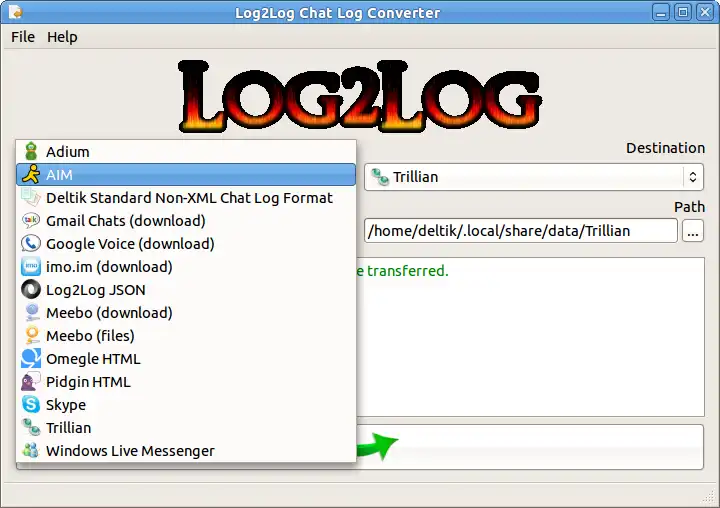Image resolution: width=720 pixels, height=508 pixels.
Task: Select Deltik Standard Non-XML Chat Log Format
Action: coord(186,198)
